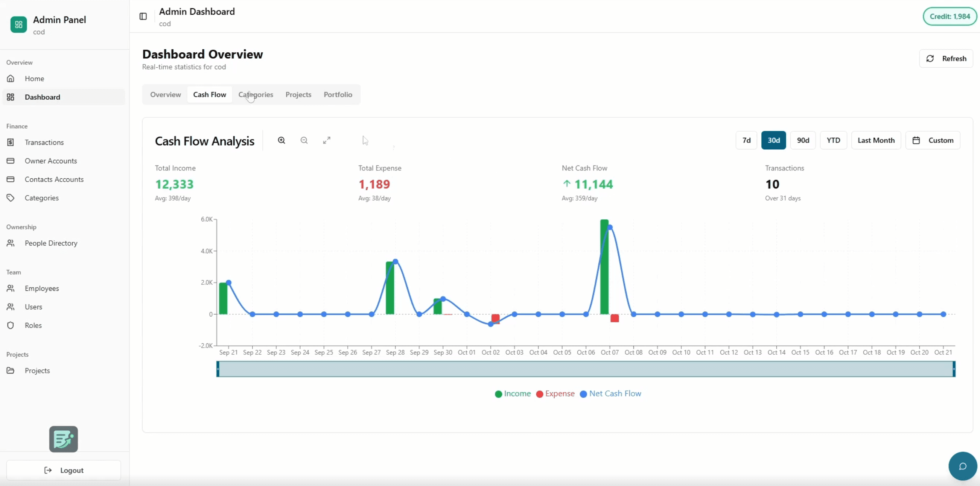Screen dimensions: 980x486
Task: Click the Credit 1,984 badge
Action: pos(950,16)
